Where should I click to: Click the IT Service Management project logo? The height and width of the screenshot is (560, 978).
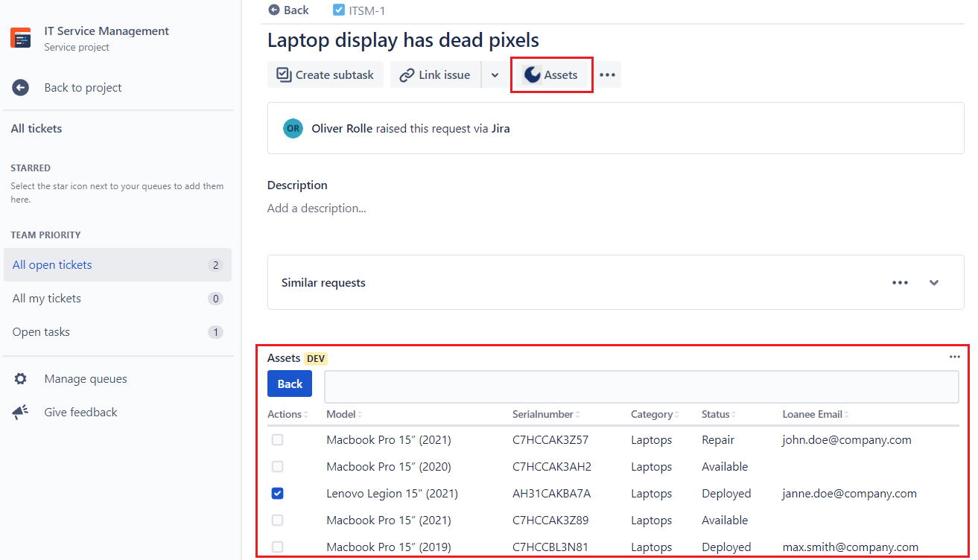(21, 38)
